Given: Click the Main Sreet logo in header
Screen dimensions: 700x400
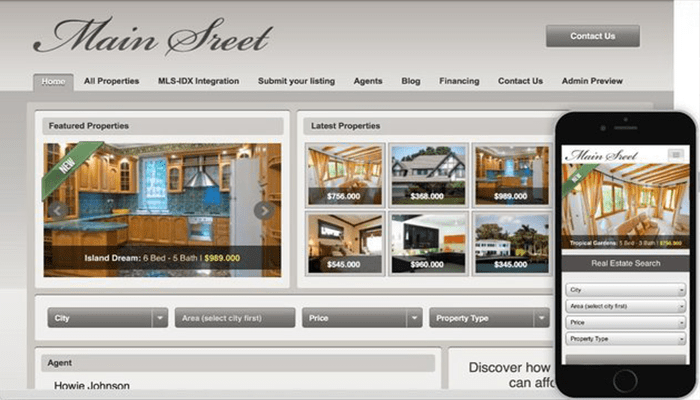Looking at the screenshot, I should coord(152,38).
